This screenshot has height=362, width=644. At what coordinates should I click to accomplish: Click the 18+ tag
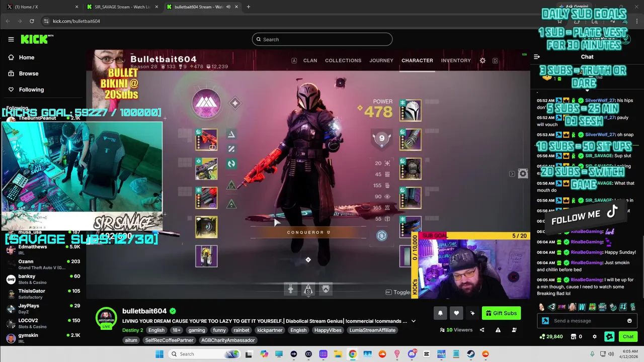177,330
